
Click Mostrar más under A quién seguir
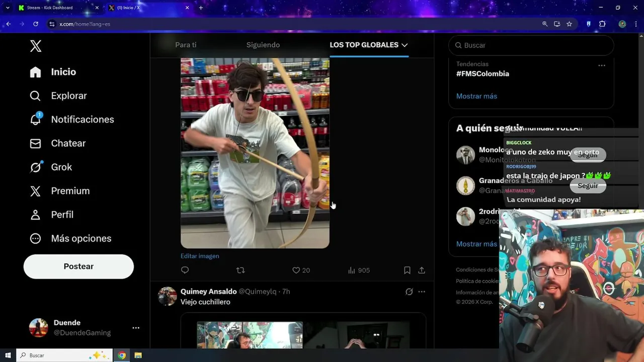click(476, 244)
